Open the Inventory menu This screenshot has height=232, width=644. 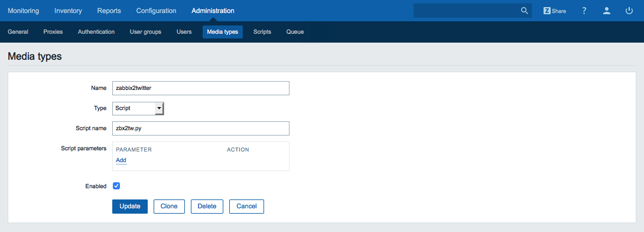(68, 11)
